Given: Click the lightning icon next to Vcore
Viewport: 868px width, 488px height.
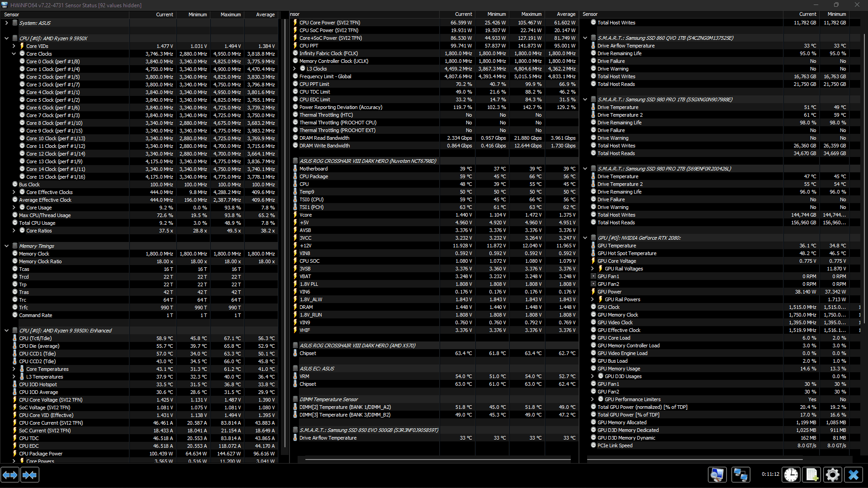Looking at the screenshot, I should coord(295,215).
